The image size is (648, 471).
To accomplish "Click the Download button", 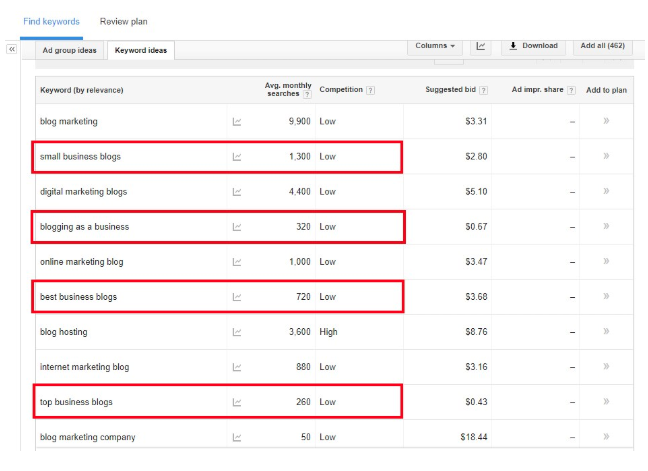I will [532, 46].
